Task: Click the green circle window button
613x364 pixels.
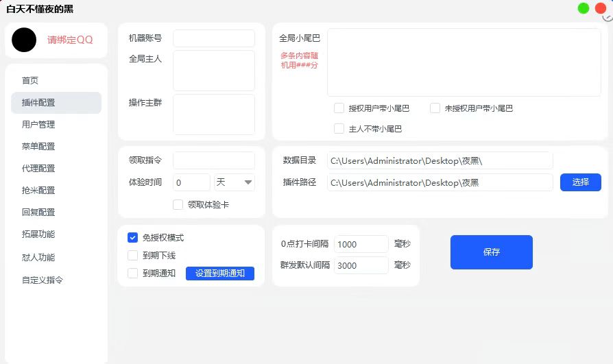Action: pyautogui.click(x=584, y=8)
